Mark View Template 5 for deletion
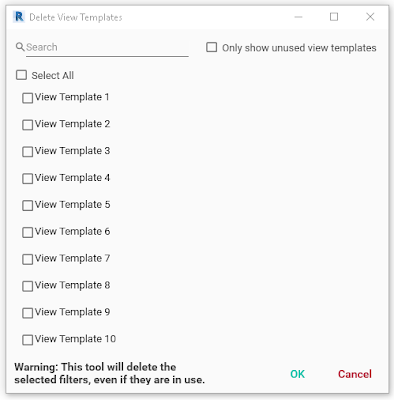394x400 pixels. tap(27, 205)
